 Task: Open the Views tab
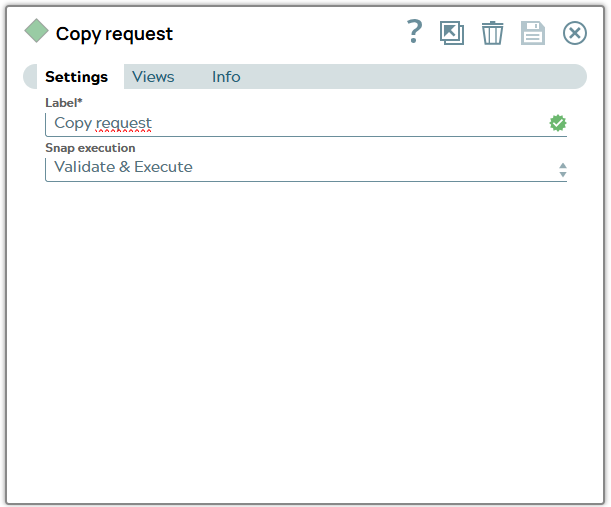[x=153, y=77]
